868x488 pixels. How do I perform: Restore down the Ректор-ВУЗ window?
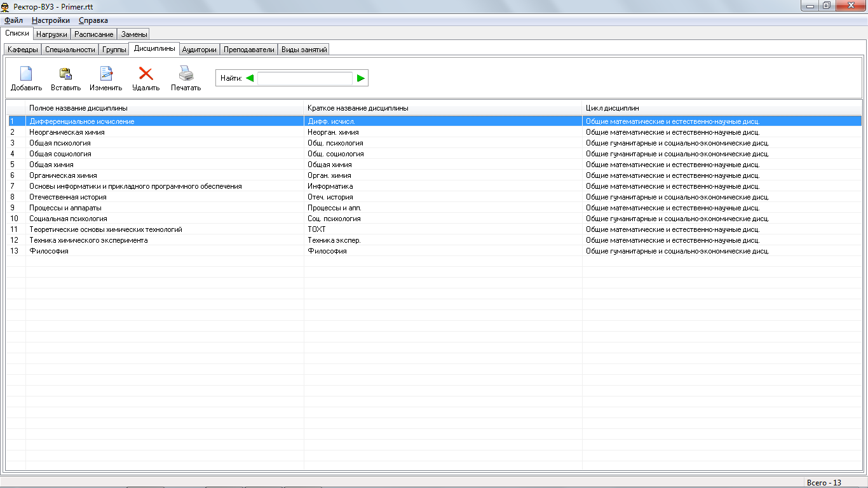827,6
